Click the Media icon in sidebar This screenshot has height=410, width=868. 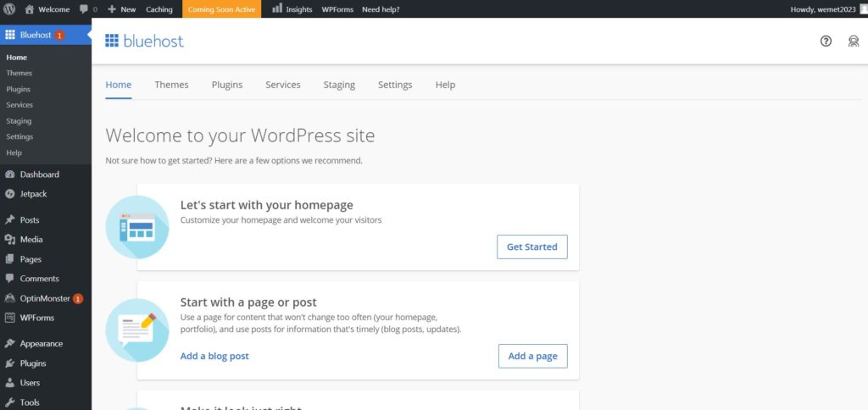coord(9,240)
